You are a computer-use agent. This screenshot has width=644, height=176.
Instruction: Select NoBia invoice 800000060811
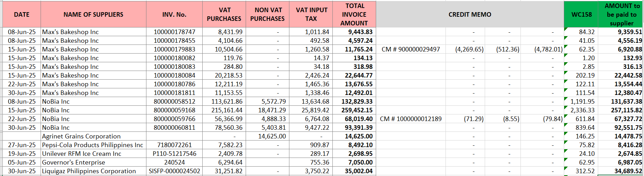174,128
